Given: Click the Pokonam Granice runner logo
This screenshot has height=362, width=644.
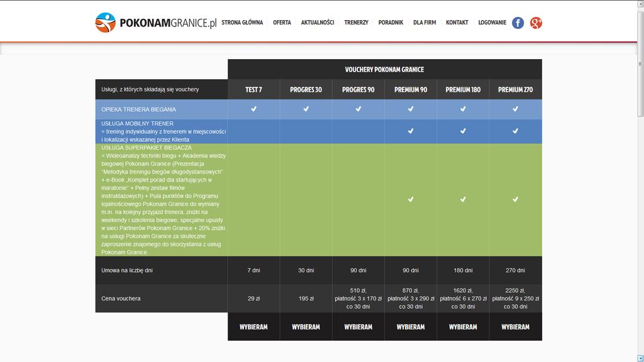Looking at the screenshot, I should 106,23.
